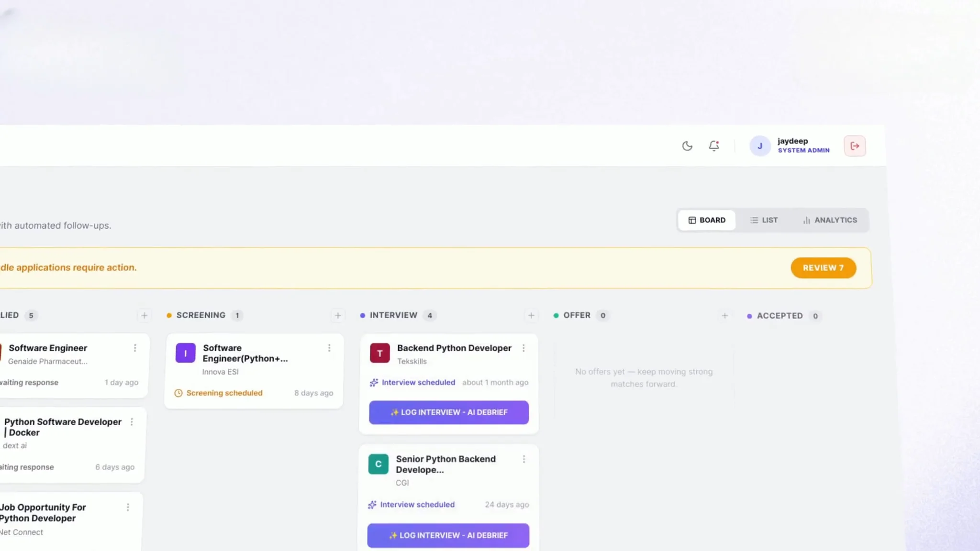The height and width of the screenshot is (551, 980).
Task: Open options menu for Job Opportunity Python Developer card
Action: pyautogui.click(x=128, y=507)
